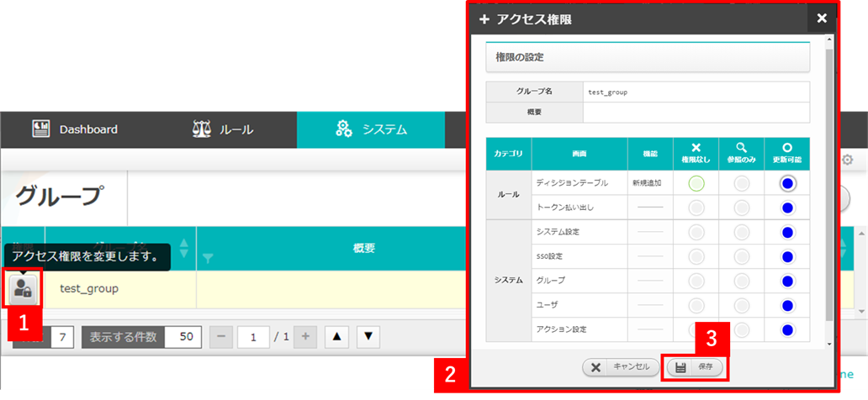This screenshot has height=400, width=868.
Task: Set SSO設定 to 参照のみ
Action: click(742, 256)
